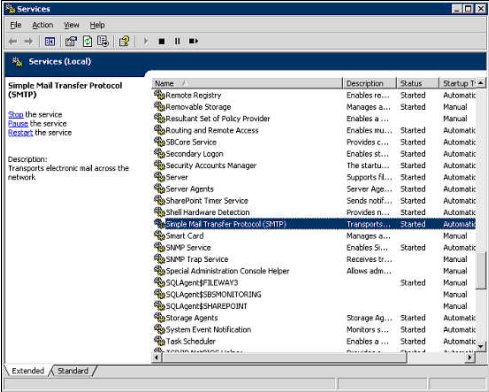Select the Security Accounts Manager service
The image size is (489, 392).
pos(314,165)
